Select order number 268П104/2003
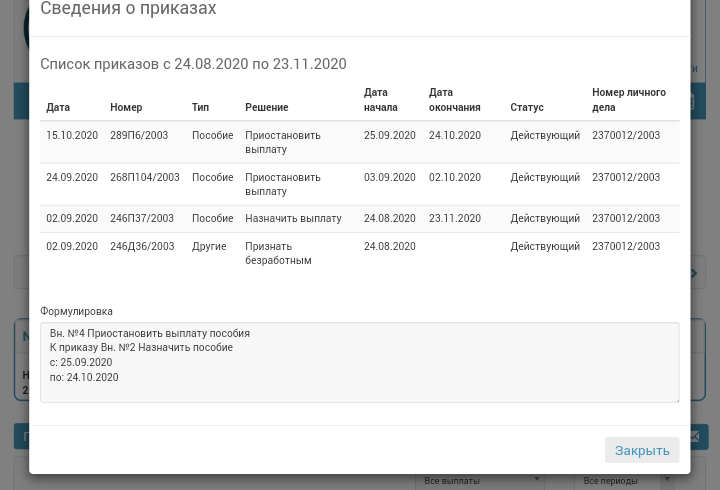Image resolution: width=720 pixels, height=490 pixels. click(145, 177)
